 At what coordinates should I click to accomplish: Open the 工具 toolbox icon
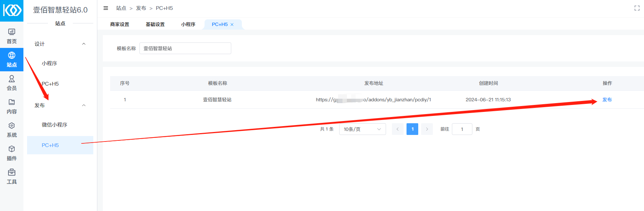[x=12, y=172]
